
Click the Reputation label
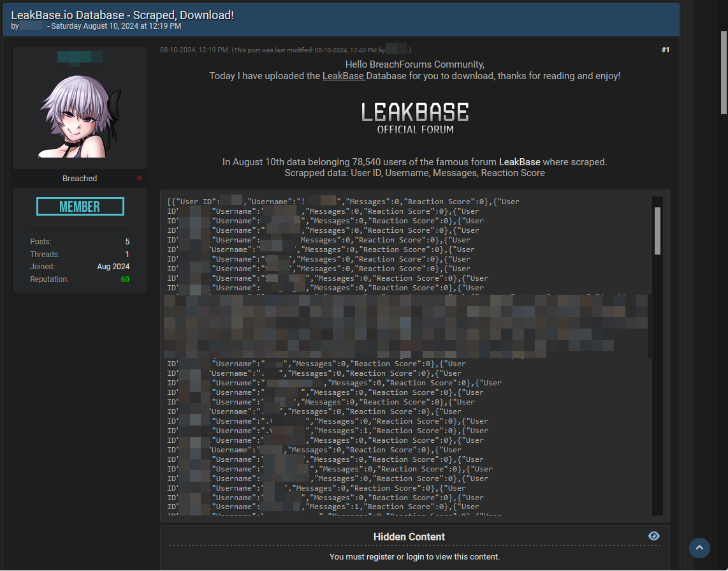pos(49,279)
